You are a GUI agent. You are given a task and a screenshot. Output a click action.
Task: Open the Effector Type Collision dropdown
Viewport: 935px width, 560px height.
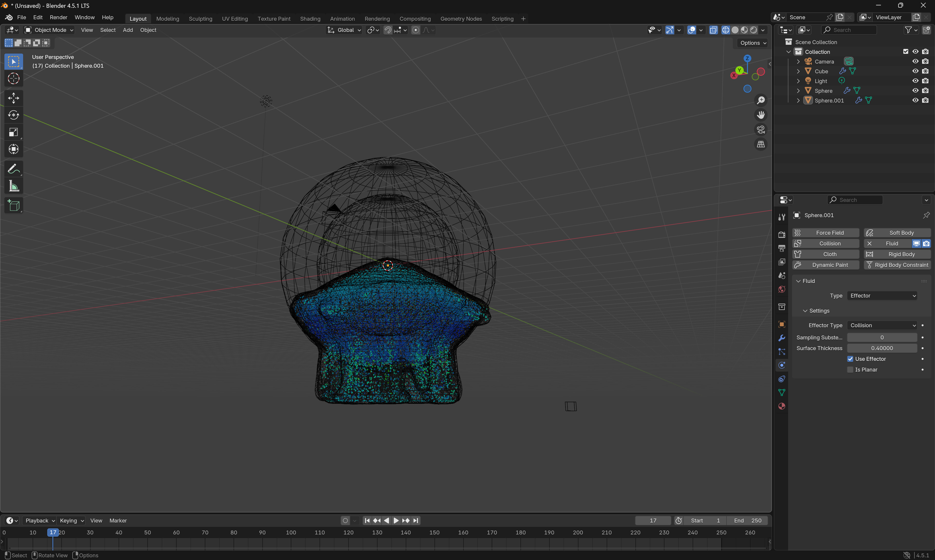coord(882,325)
